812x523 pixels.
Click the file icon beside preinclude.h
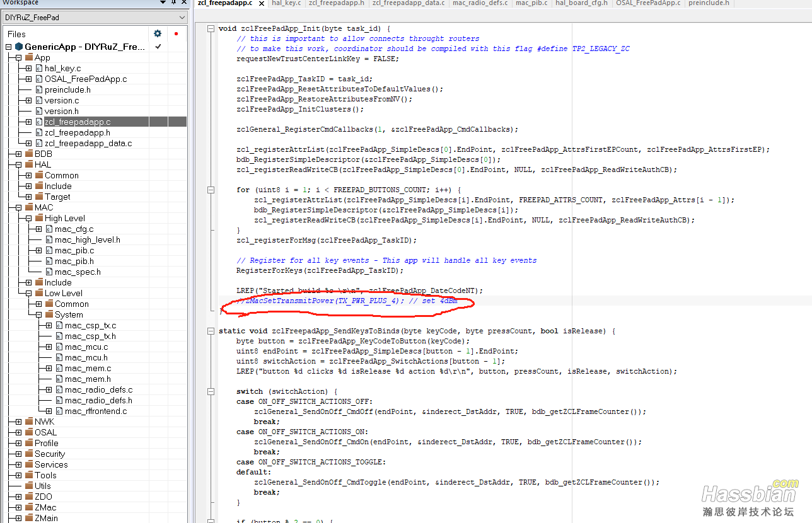tap(38, 89)
